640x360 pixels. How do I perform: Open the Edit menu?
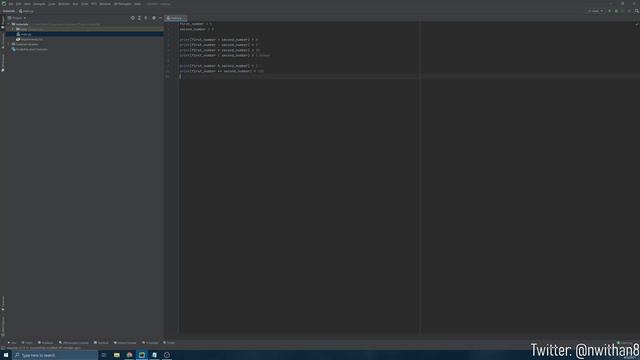click(18, 4)
